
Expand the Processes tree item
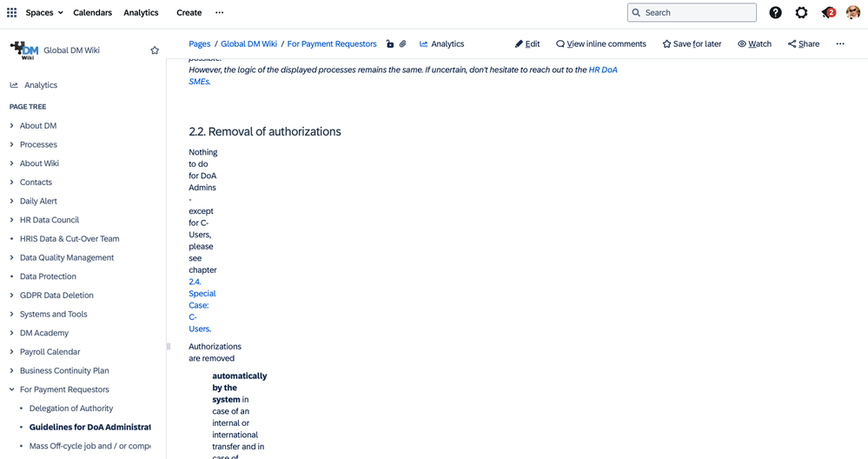point(11,144)
